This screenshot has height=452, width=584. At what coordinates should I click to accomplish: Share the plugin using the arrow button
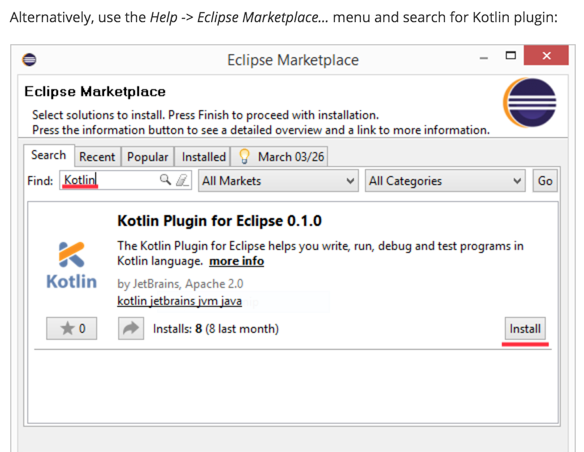(131, 328)
